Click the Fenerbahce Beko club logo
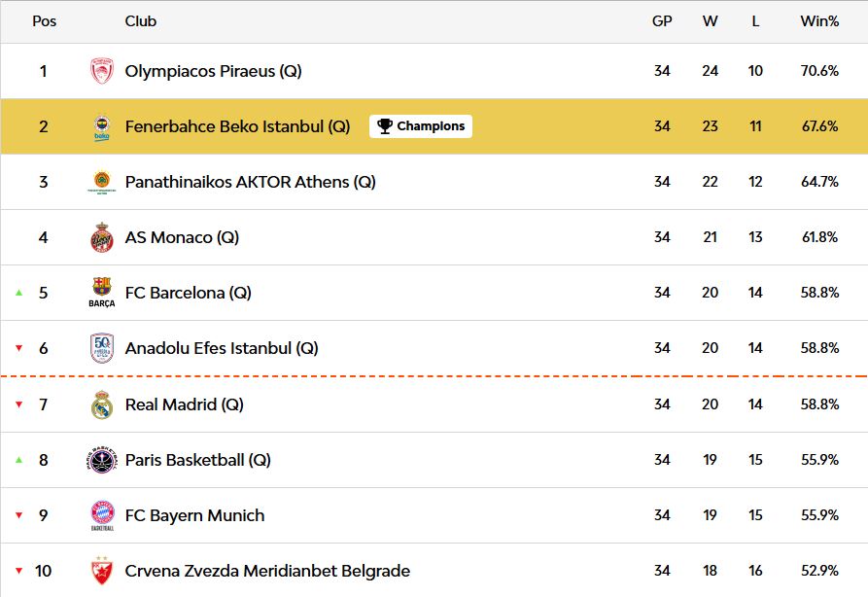Screen dimensions: 868x597 (x=102, y=127)
